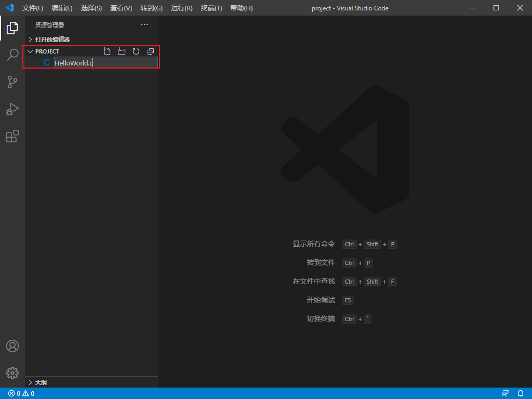The image size is (532, 399).
Task: Open the 帮助(H) menu
Action: click(x=242, y=8)
